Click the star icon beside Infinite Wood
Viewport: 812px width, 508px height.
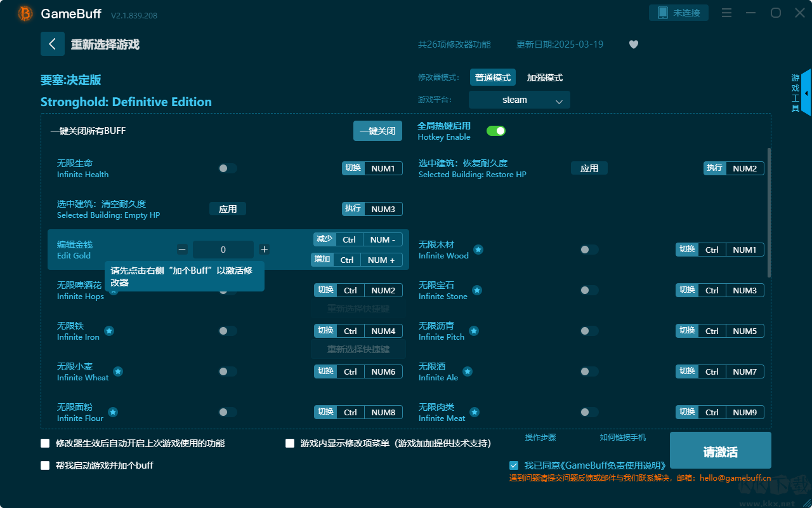478,250
